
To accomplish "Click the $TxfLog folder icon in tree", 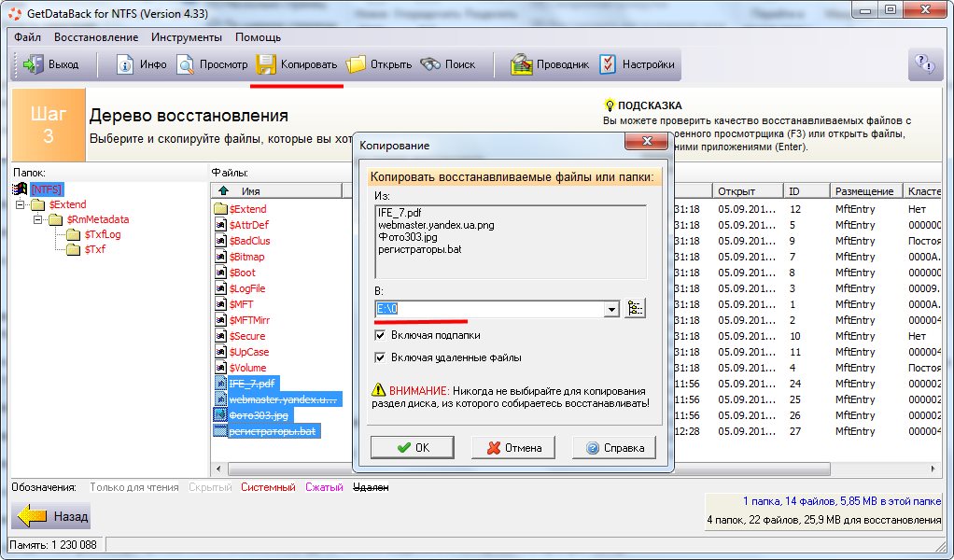I will pyautogui.click(x=74, y=234).
